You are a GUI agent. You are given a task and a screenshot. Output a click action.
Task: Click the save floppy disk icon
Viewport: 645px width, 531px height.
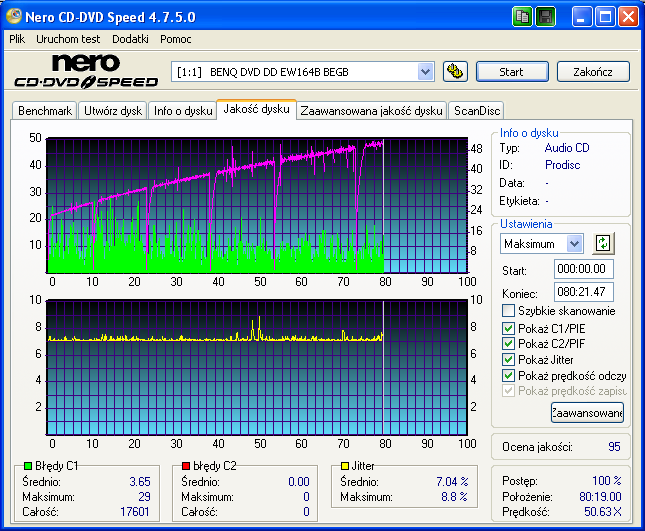[x=546, y=17]
